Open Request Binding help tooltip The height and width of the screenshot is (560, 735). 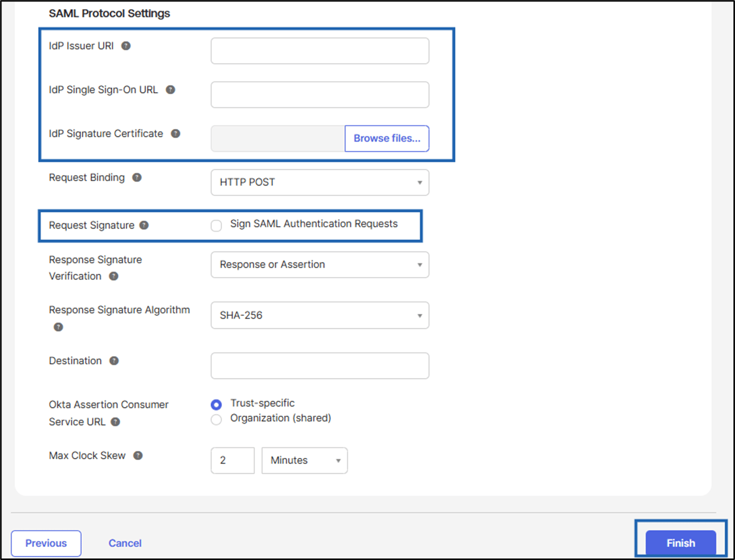pyautogui.click(x=137, y=177)
